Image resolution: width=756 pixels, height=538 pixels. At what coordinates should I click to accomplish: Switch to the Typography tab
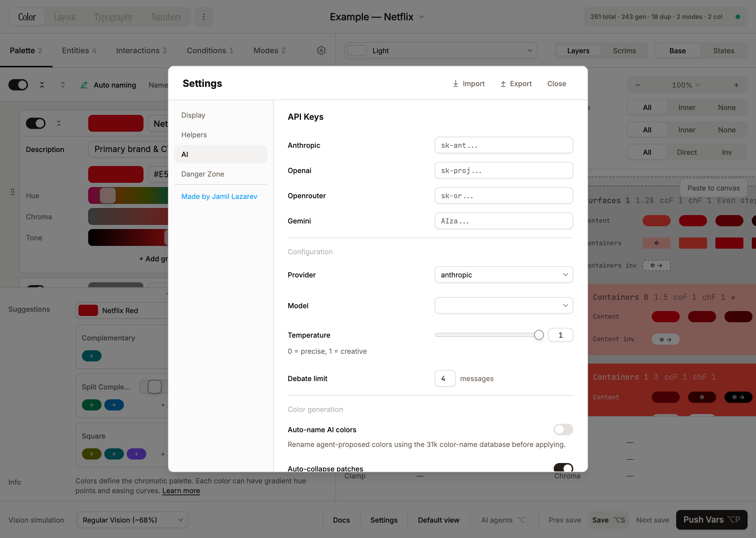(x=113, y=17)
